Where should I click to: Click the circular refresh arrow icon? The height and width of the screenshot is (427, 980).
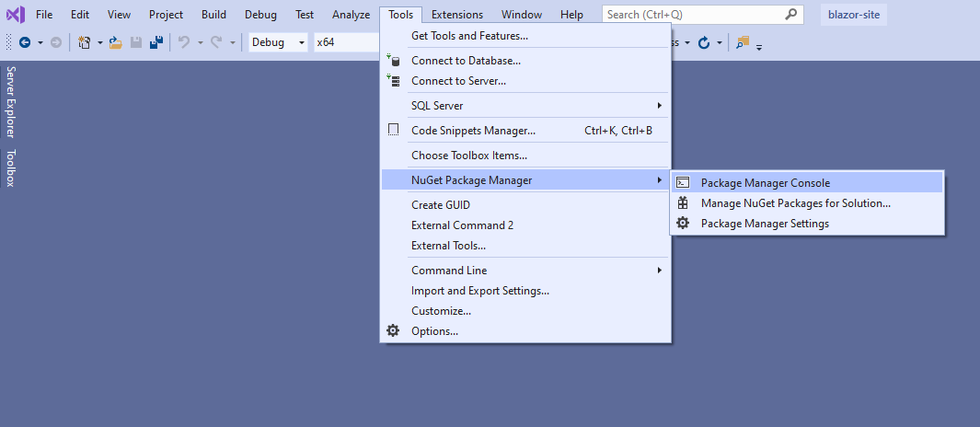tap(704, 43)
